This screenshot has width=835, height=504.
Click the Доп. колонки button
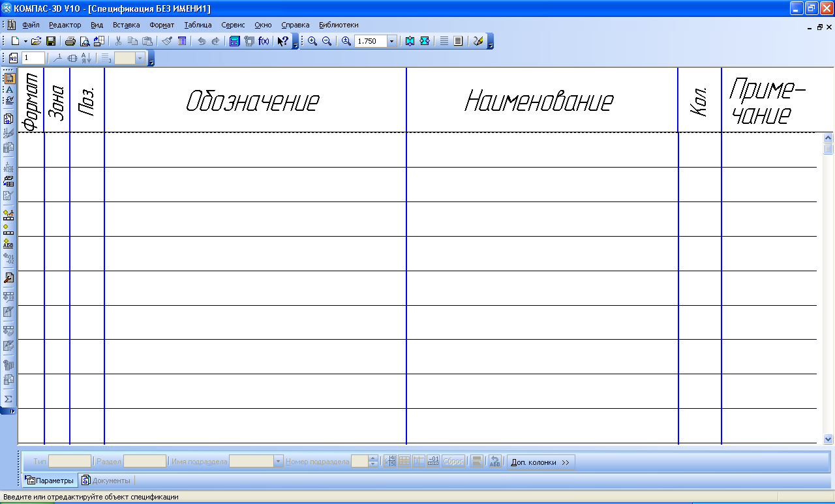tap(541, 462)
